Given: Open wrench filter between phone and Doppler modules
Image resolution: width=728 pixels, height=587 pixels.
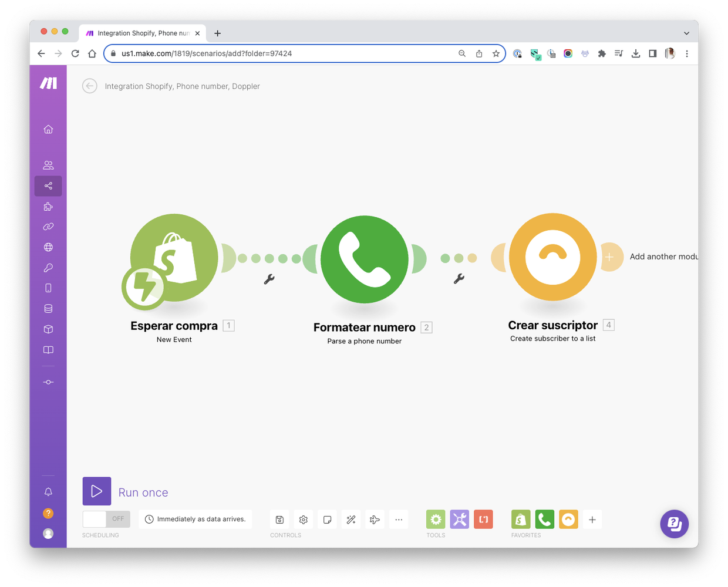Looking at the screenshot, I should [x=459, y=279].
